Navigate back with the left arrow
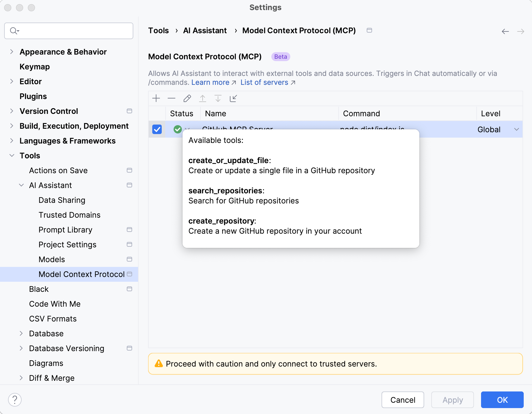The height and width of the screenshot is (414, 532). (505, 31)
